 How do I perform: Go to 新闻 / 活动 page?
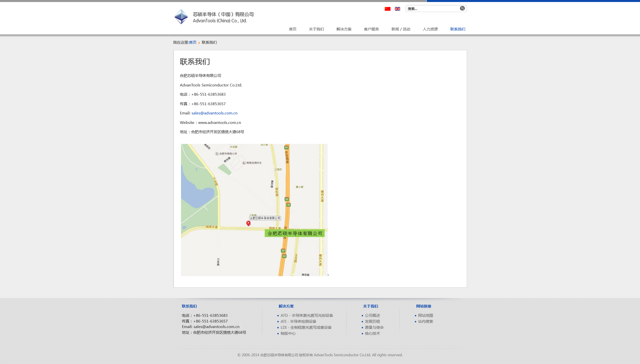pos(401,29)
